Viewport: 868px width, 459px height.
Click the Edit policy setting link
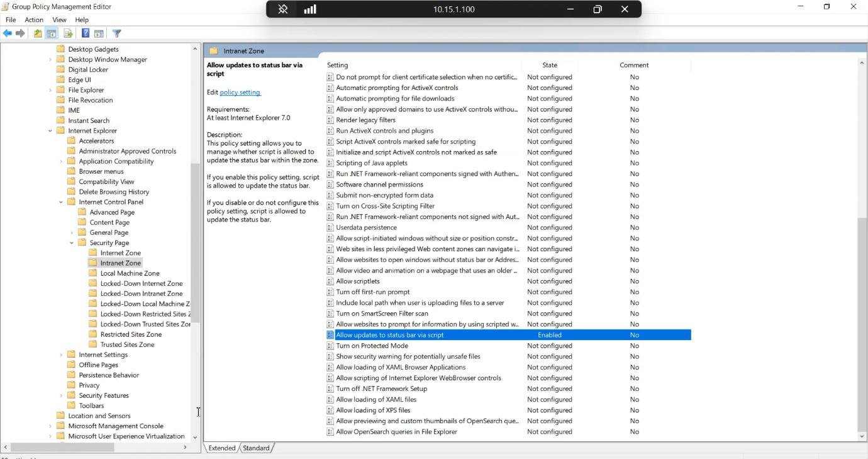[240, 93]
